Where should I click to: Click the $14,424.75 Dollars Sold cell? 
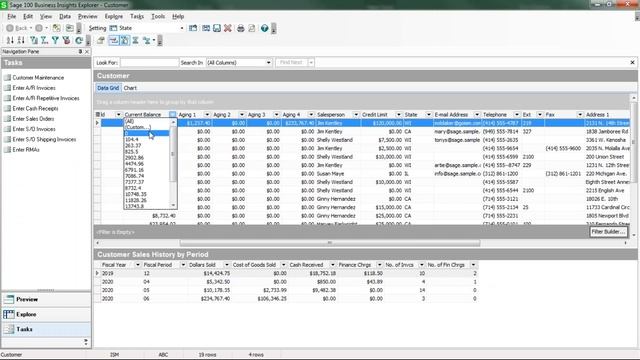pyautogui.click(x=209, y=273)
